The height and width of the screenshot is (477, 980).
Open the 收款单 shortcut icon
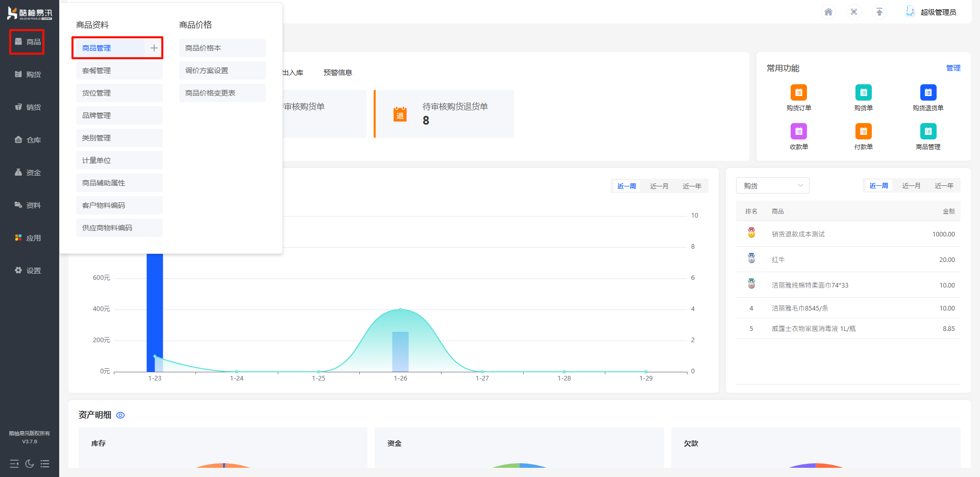[798, 132]
